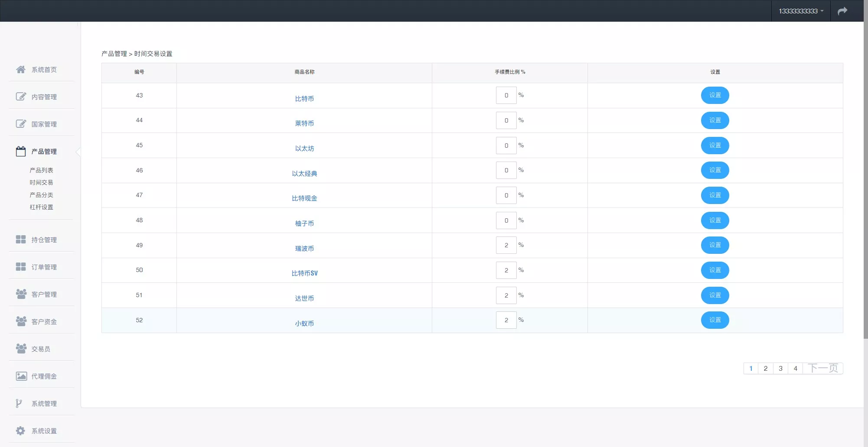868x447 pixels.
Task: Go to page 3 in pagination
Action: click(x=780, y=368)
